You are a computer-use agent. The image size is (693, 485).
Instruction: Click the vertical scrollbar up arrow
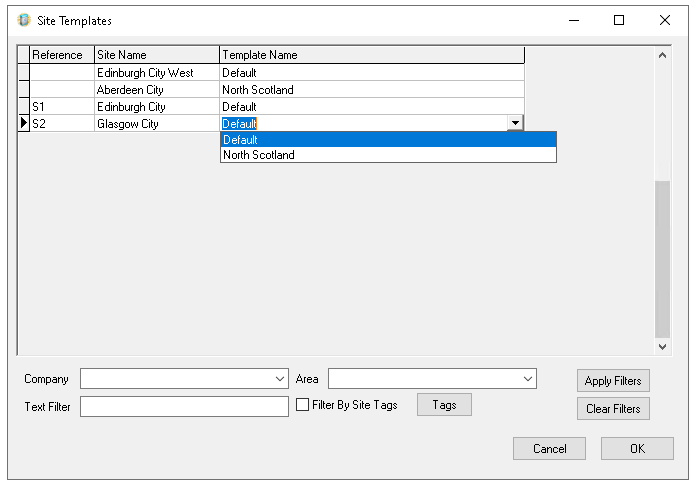click(662, 54)
